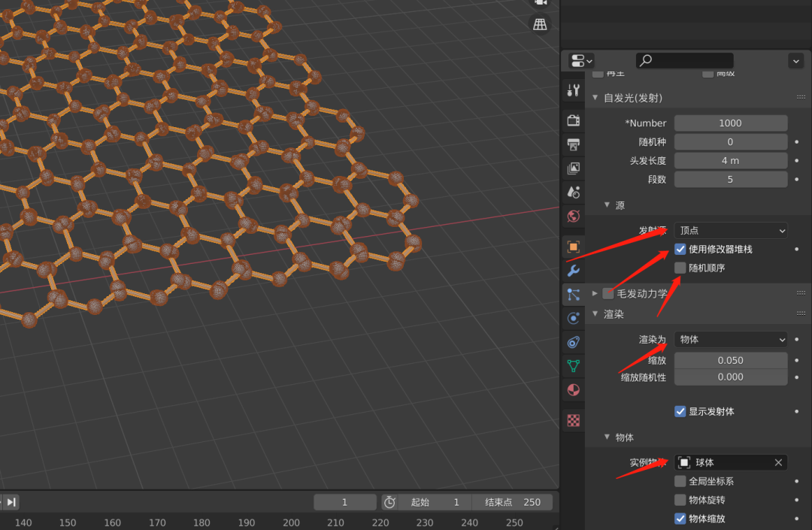Click animate dot beside 渲染为

[796, 340]
